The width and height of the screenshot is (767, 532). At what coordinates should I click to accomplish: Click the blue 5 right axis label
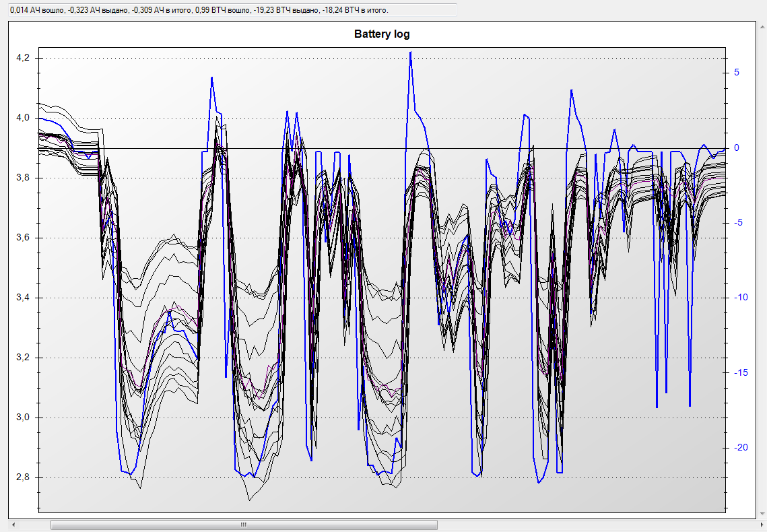coord(737,73)
